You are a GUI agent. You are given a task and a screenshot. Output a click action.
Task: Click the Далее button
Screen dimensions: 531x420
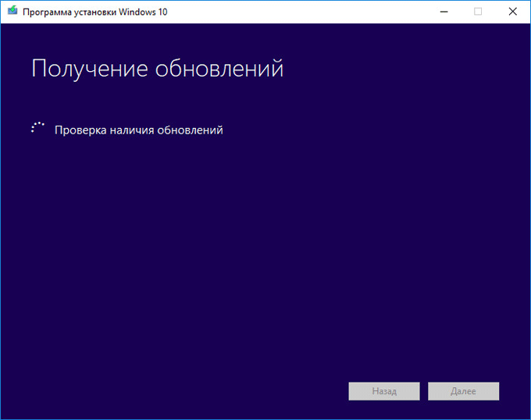click(463, 391)
